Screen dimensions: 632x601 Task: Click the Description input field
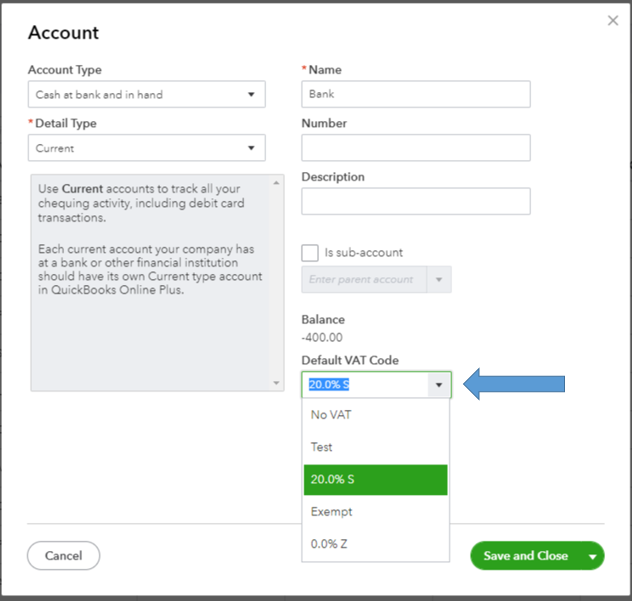click(x=415, y=201)
